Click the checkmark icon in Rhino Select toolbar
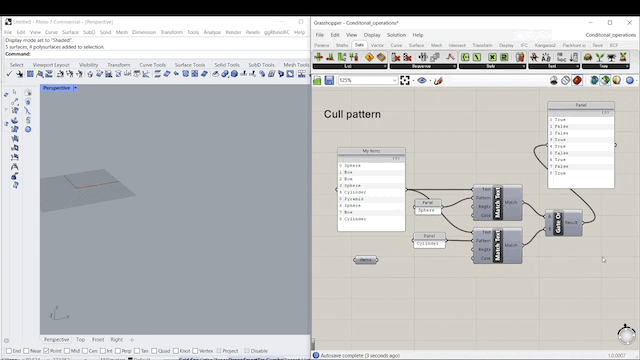The width and height of the screenshot is (640, 360). pyautogui.click(x=9, y=74)
